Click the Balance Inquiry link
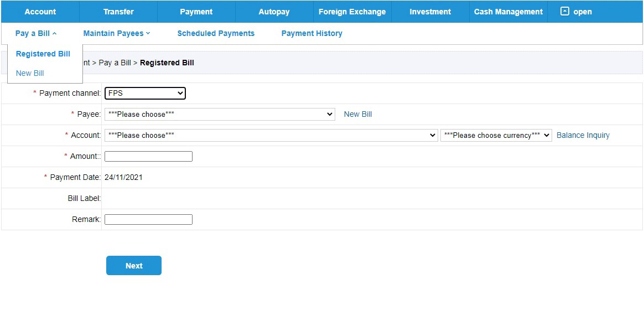Screen dimensions: 644x310 click(x=583, y=135)
